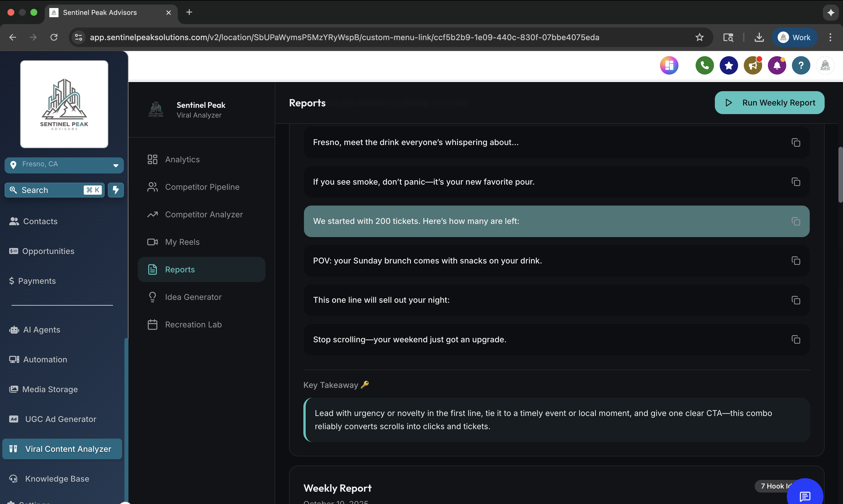The image size is (843, 504).
Task: Open the Recreation Lab
Action: [x=193, y=325]
